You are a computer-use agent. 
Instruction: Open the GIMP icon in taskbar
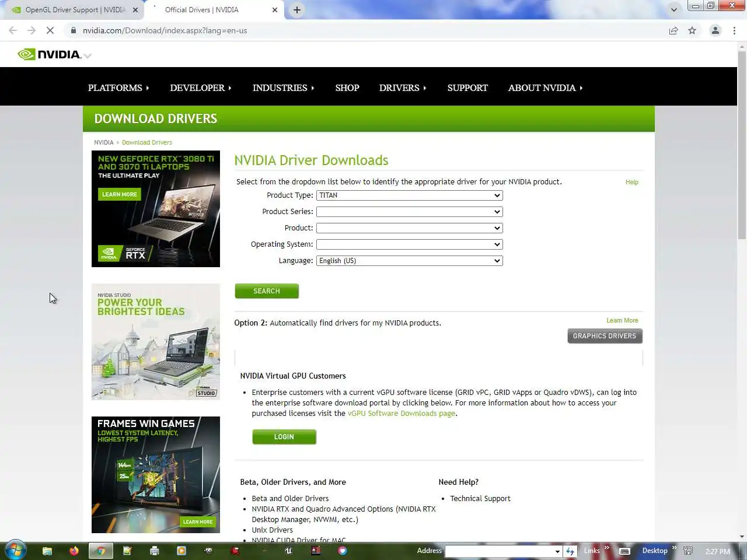(208, 551)
